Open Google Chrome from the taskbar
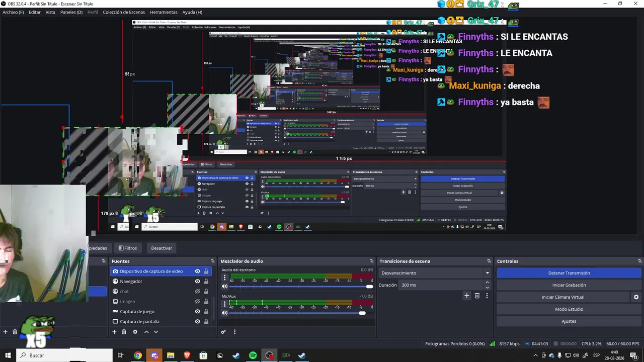 137,355
